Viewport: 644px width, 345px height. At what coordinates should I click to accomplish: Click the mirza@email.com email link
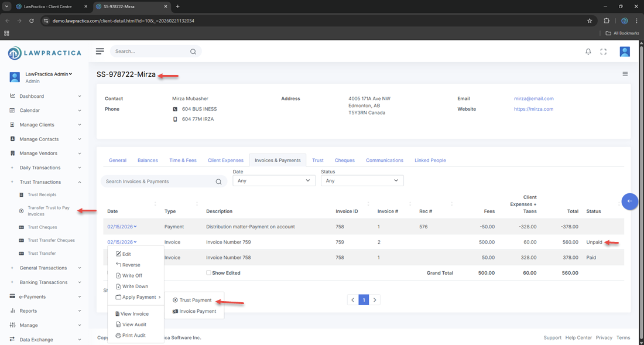(533, 99)
